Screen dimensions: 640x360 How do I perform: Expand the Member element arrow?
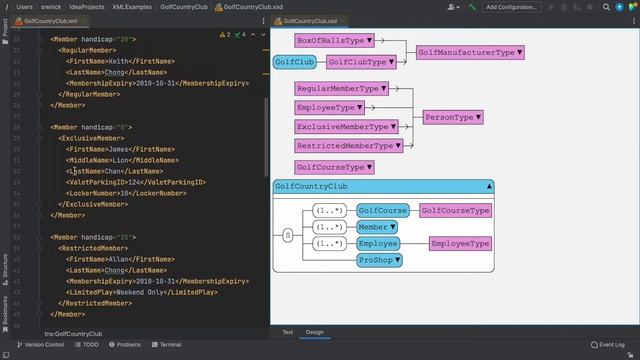393,227
